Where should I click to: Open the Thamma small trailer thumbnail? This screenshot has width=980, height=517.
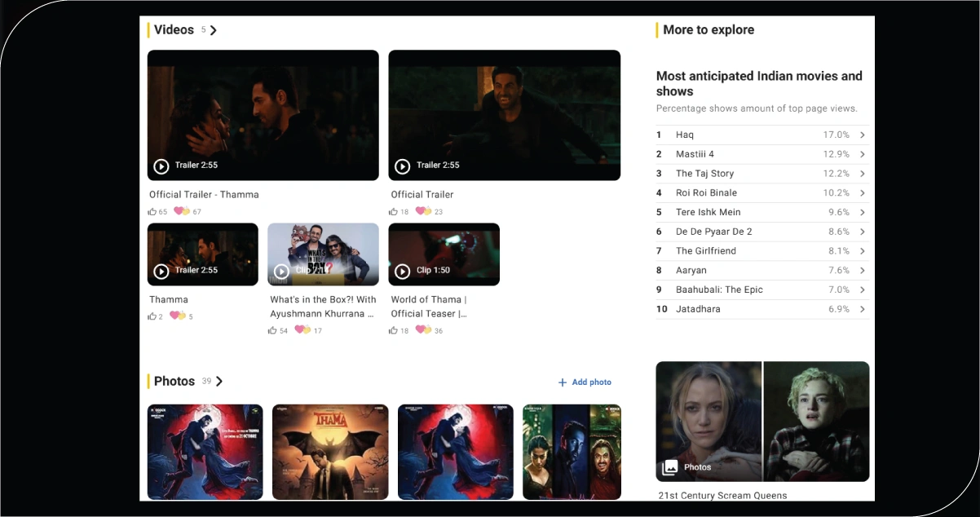point(202,254)
